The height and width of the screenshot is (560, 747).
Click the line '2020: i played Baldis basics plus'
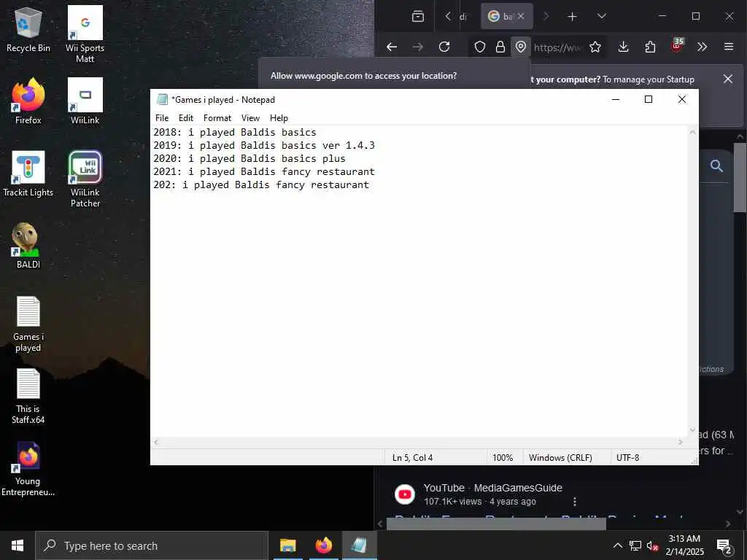coord(249,158)
